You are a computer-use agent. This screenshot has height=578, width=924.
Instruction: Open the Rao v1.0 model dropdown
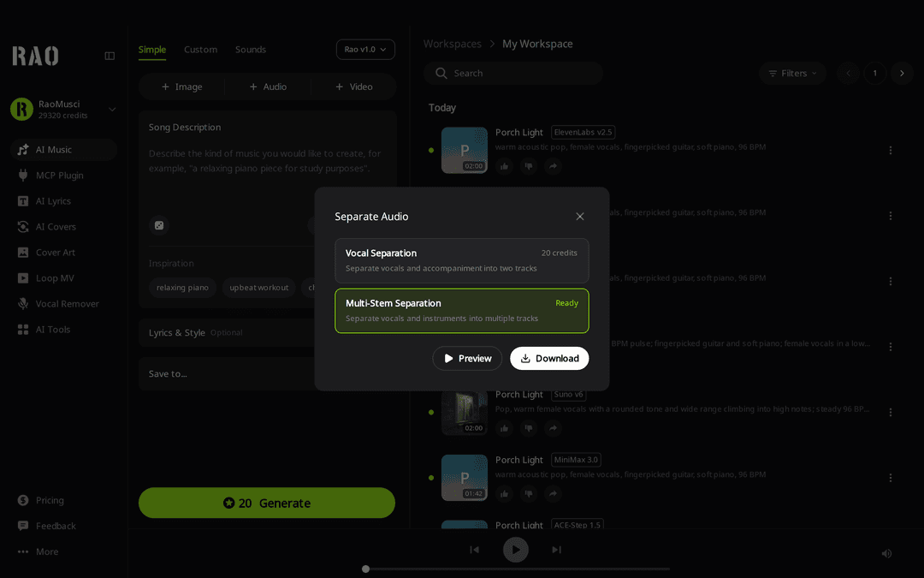tap(365, 50)
